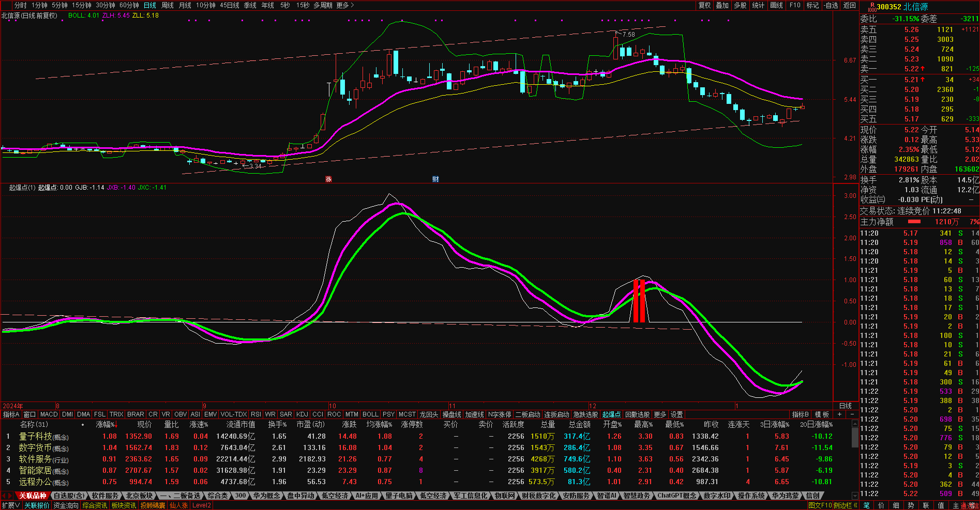Click the 日线 label at chart corner
980x510 pixels.
[845, 406]
